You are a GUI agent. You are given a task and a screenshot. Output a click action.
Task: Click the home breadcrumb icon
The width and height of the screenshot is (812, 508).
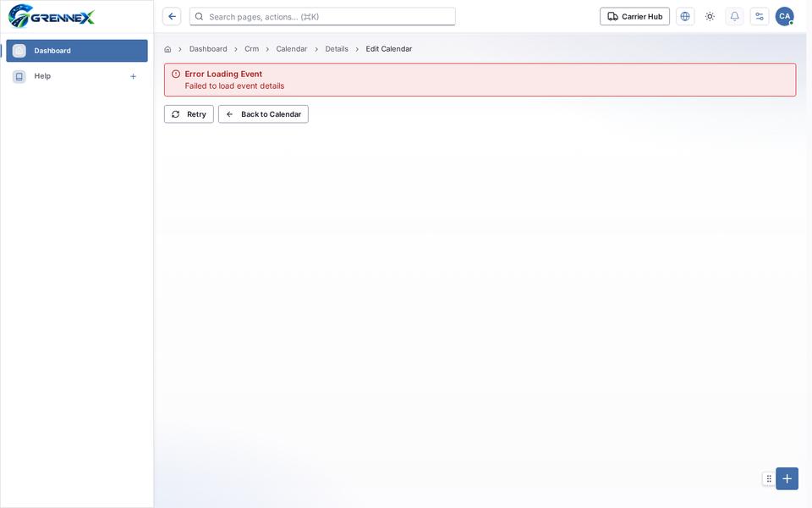[x=167, y=49]
